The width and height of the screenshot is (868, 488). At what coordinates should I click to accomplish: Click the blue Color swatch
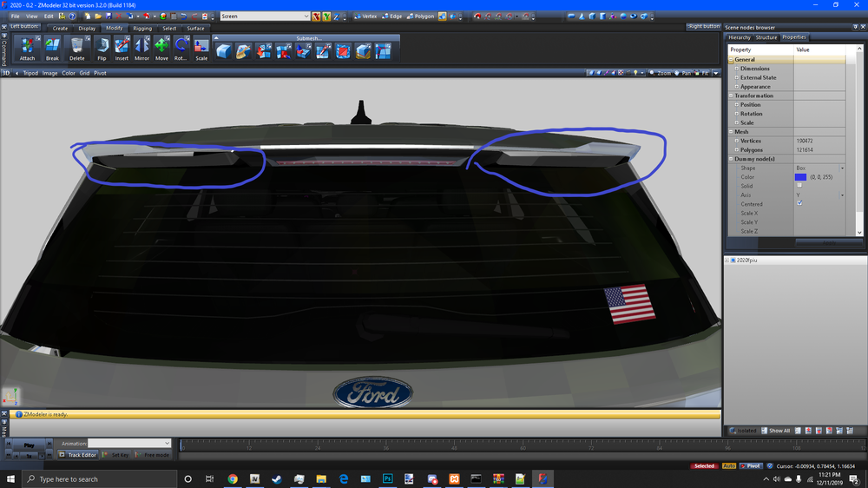(x=800, y=177)
